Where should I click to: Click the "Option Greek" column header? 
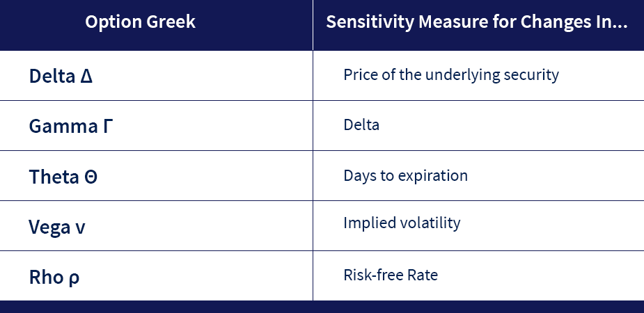(x=140, y=22)
